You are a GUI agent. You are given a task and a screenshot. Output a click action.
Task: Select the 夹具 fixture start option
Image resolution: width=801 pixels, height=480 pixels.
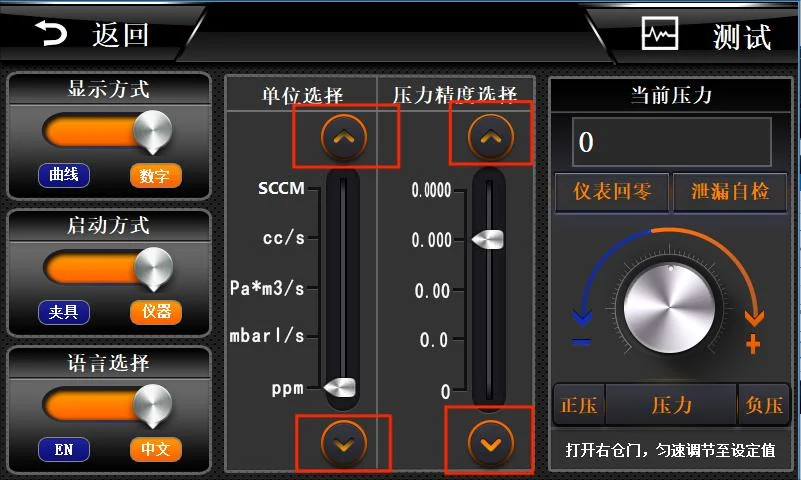(x=64, y=312)
